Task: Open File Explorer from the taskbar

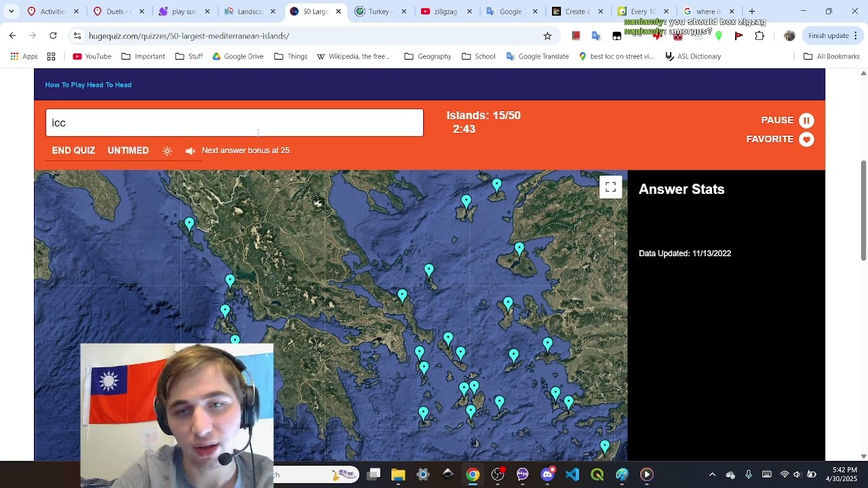Action: [398, 474]
